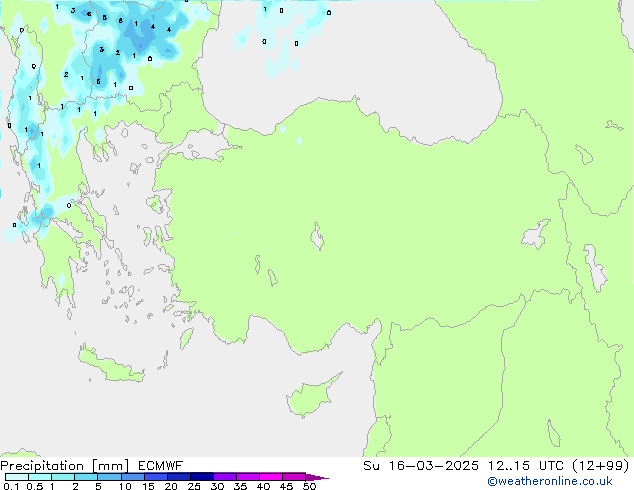Click the 0.5–1 mm legend swatch
Viewport: 634px width, 490px height.
(40, 477)
